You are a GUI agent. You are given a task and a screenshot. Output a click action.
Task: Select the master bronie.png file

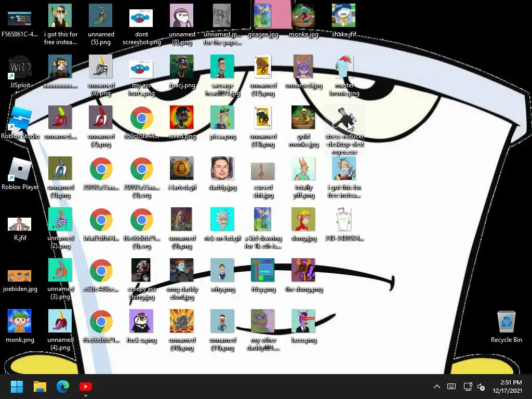pos(344,76)
